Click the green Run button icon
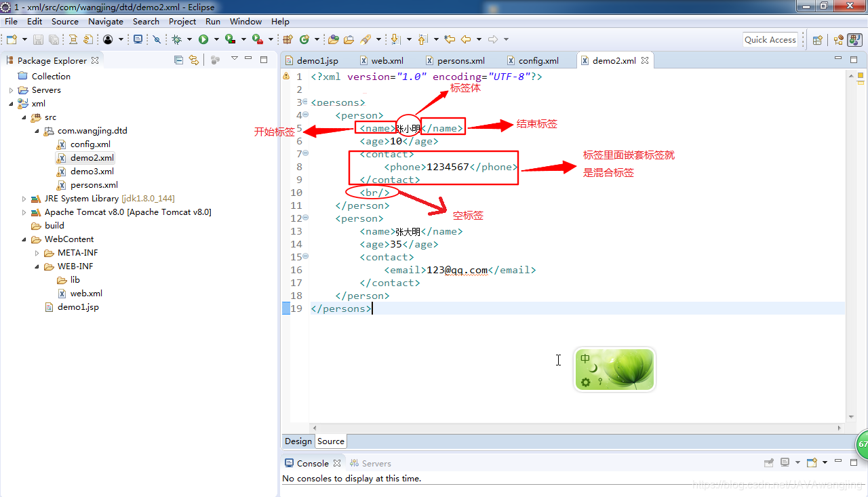The width and height of the screenshot is (868, 497). (x=203, y=39)
